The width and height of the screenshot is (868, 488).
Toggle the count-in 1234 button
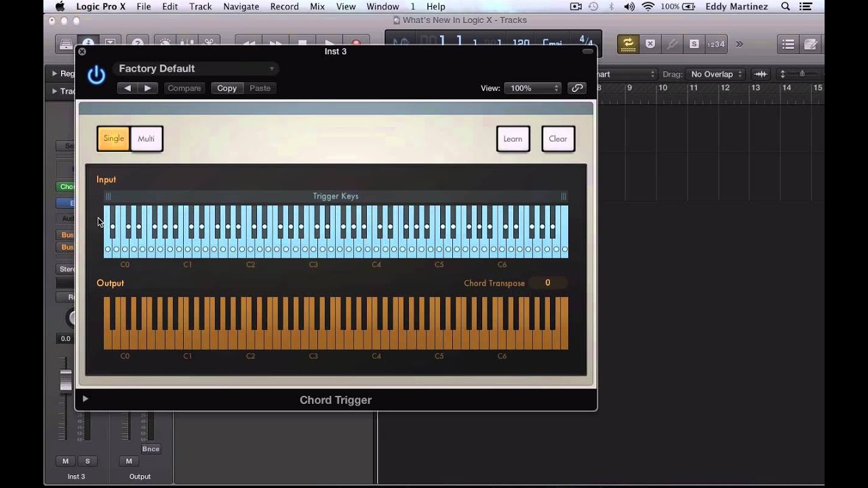716,44
